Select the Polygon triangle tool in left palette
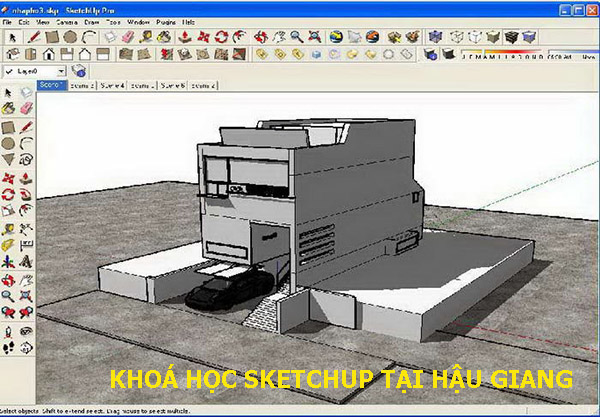Viewport: 600px width, 417px height. click(8, 160)
